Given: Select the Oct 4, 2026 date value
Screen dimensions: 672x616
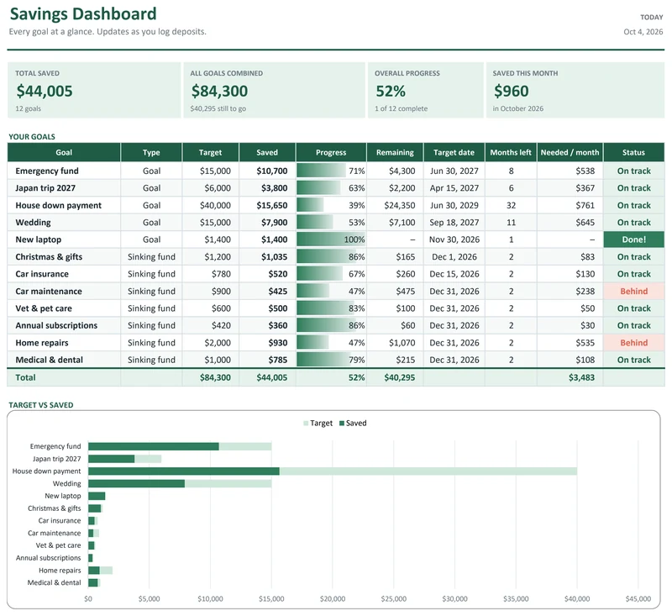Looking at the screenshot, I should [x=643, y=32].
